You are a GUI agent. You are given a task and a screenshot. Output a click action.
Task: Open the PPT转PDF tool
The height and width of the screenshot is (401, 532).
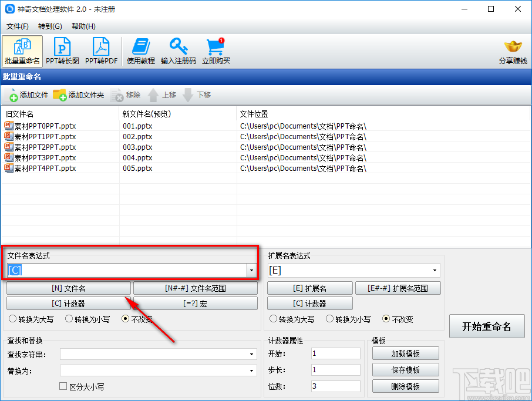point(101,51)
